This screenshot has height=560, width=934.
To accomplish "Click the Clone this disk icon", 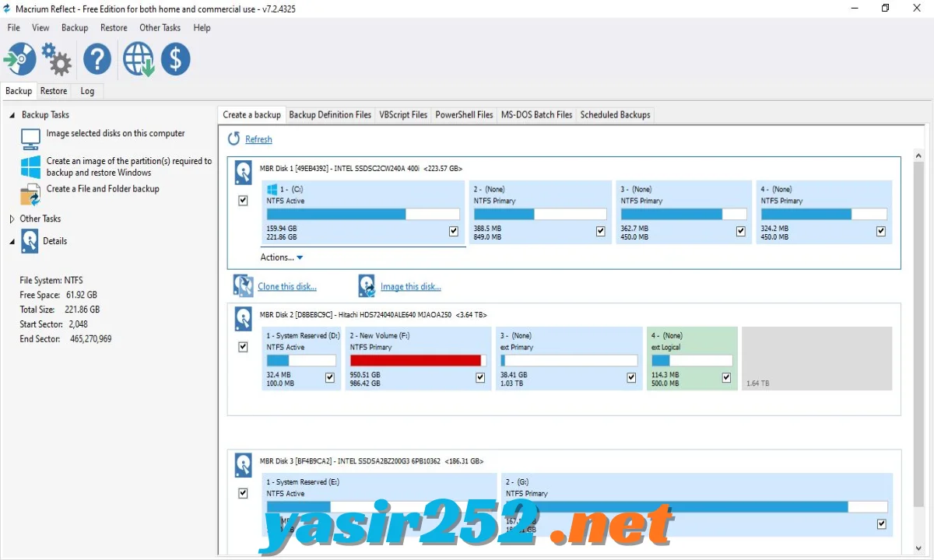I will pos(244,285).
